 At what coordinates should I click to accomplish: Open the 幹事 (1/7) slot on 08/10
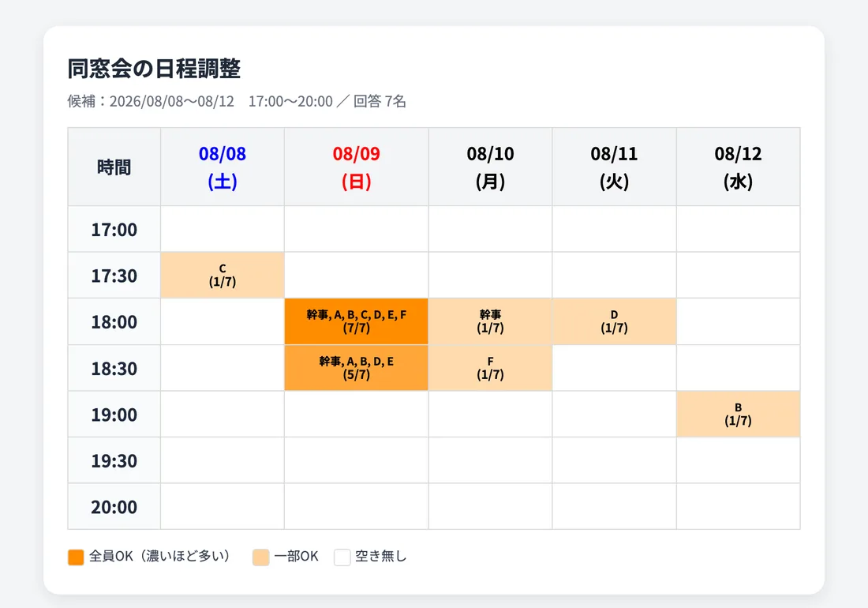(x=491, y=321)
